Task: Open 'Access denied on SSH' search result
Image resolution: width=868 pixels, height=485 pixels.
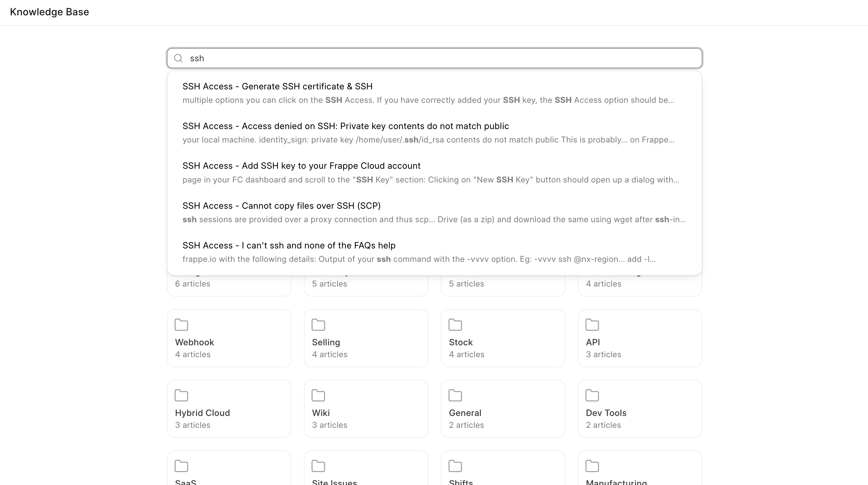Action: [346, 126]
